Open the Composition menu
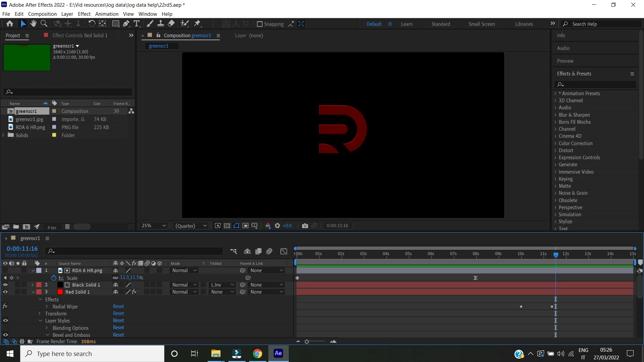 click(x=42, y=14)
